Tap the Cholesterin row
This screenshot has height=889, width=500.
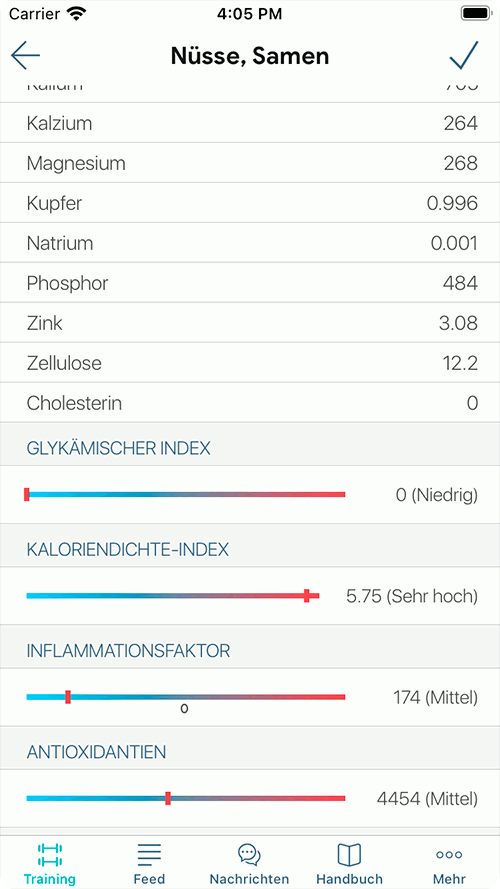pos(250,403)
